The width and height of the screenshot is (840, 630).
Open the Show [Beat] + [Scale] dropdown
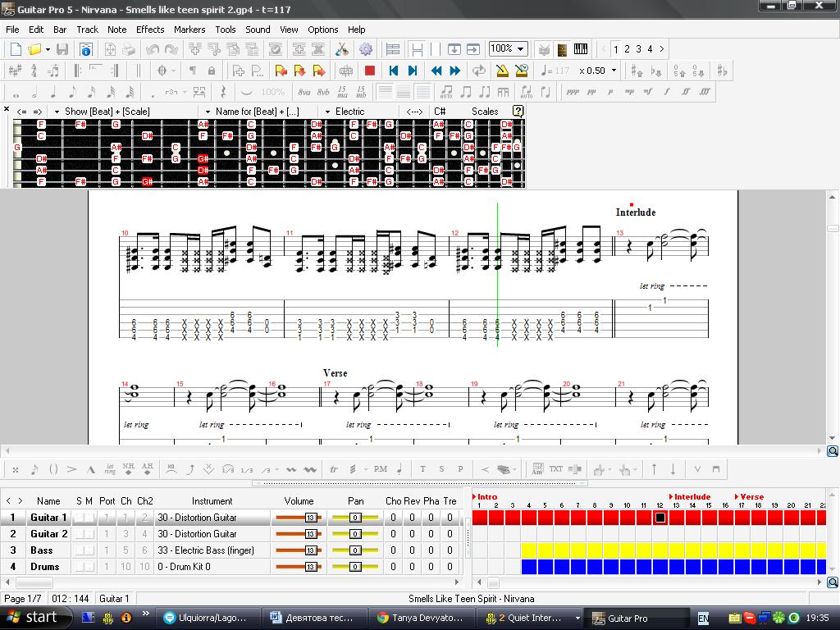click(57, 112)
